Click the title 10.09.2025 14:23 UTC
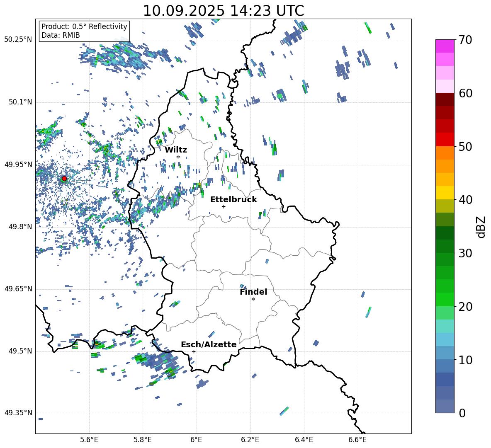Viewport: 491px width, 448px height. pos(224,11)
